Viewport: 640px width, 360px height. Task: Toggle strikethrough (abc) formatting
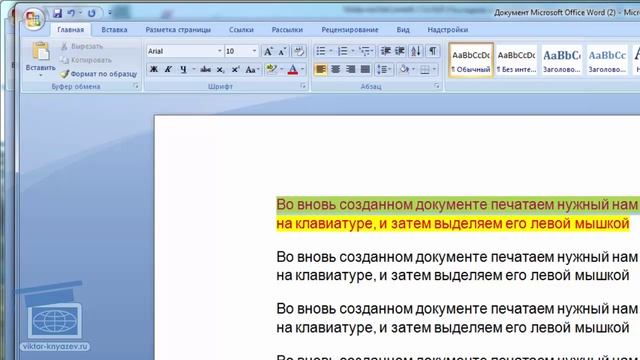pos(205,69)
